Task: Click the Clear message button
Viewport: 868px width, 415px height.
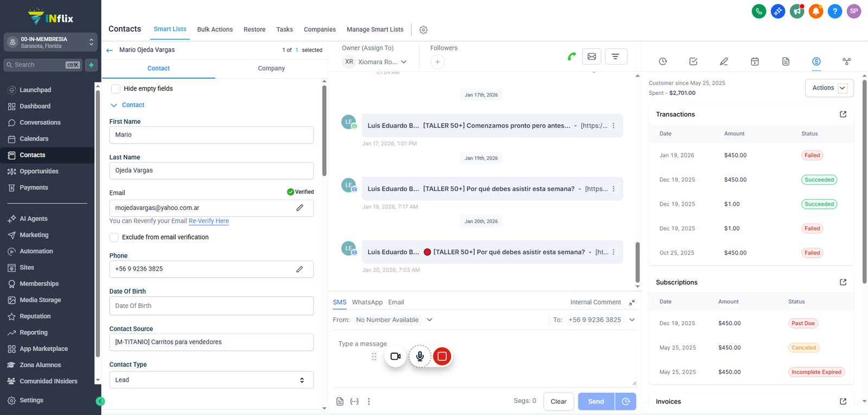Action: pos(559,401)
